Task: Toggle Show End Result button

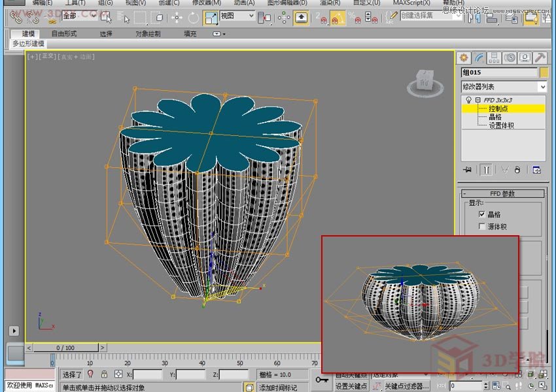Action: point(486,170)
